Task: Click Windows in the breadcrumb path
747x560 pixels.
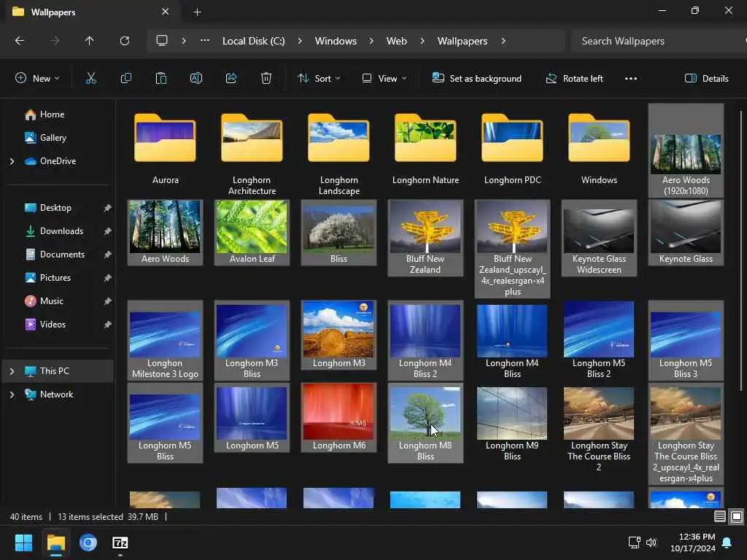Action: click(336, 41)
